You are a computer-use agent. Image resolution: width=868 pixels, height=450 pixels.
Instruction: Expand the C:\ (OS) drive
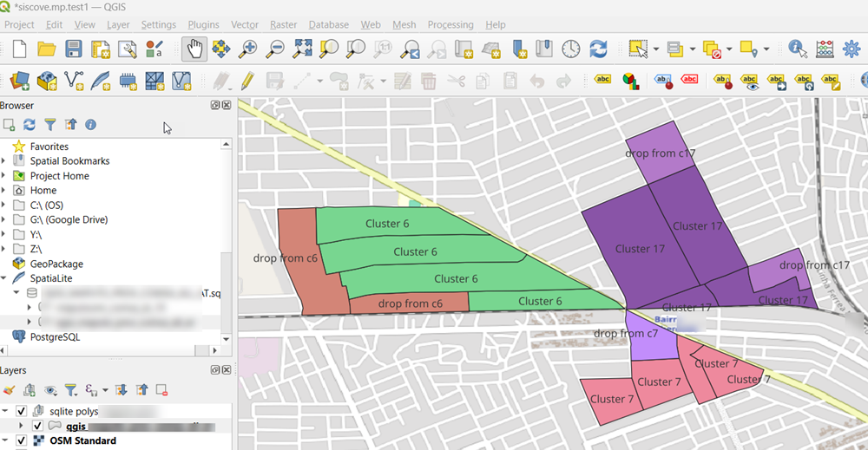click(3, 205)
